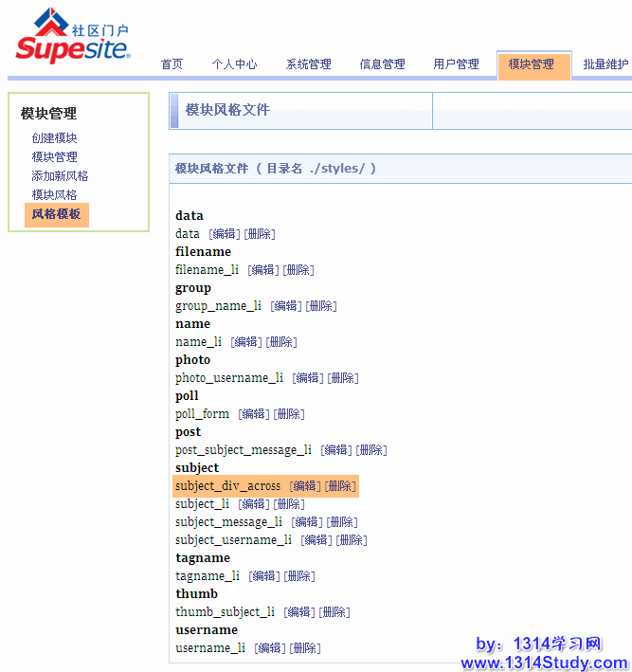Edit the subject_div_across style file
Image resolution: width=632 pixels, height=672 pixels.
pos(305,486)
